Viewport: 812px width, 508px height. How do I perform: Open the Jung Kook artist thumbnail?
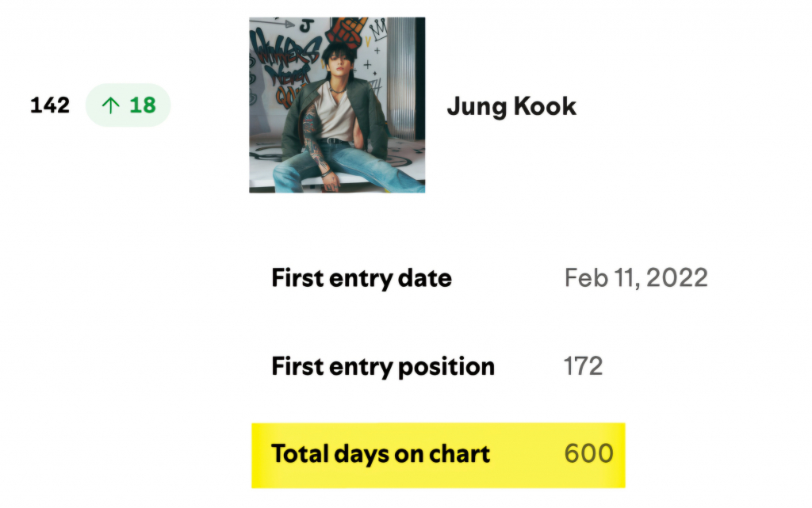pos(337,105)
